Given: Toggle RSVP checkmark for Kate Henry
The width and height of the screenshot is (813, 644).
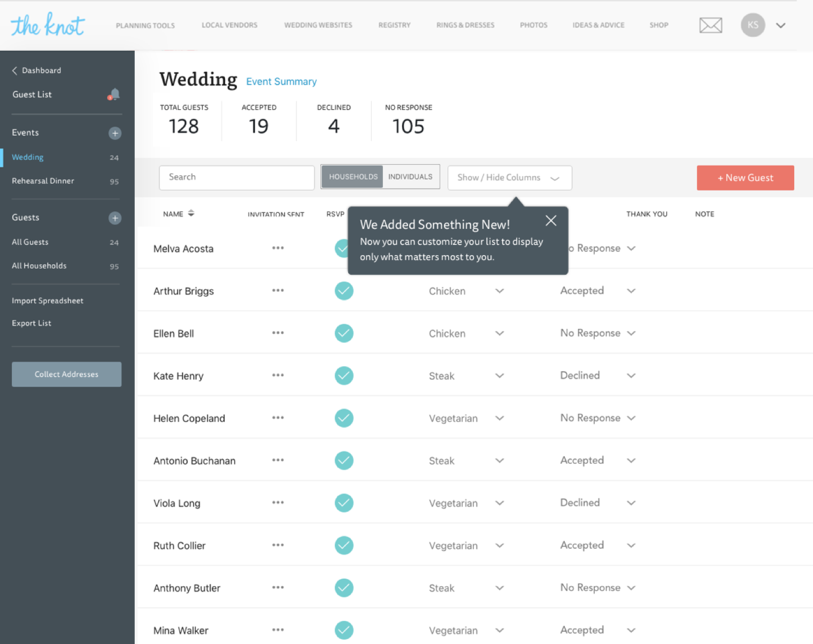Looking at the screenshot, I should pyautogui.click(x=344, y=375).
